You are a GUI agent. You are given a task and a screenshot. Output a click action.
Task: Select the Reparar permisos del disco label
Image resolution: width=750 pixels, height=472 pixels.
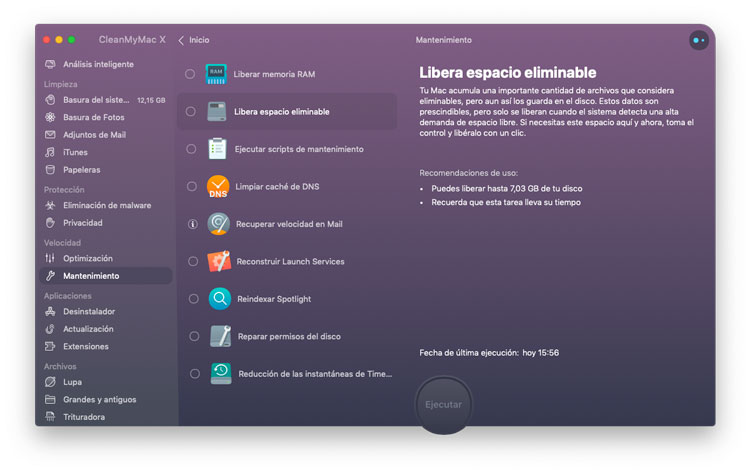(289, 336)
